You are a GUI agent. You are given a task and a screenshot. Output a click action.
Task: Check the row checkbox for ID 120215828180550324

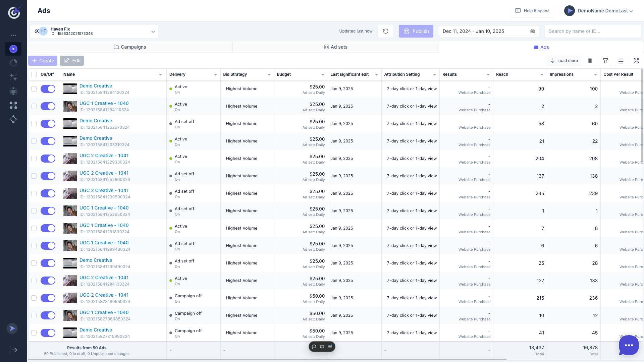click(34, 298)
